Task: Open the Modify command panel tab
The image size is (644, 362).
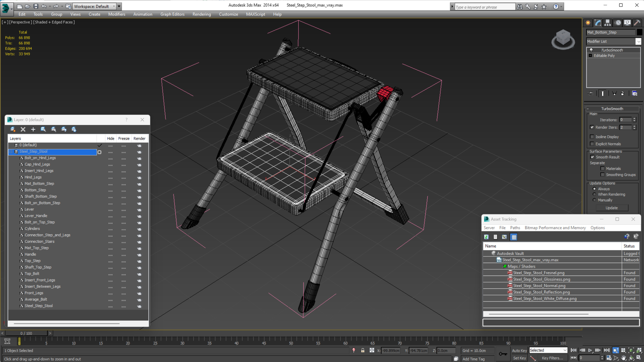Action: pyautogui.click(x=598, y=23)
